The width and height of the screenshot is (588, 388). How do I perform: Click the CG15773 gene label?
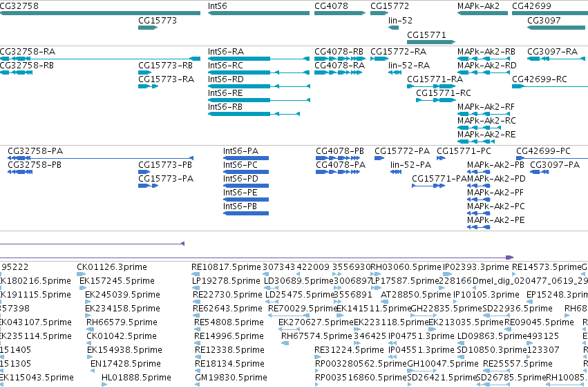(158, 20)
